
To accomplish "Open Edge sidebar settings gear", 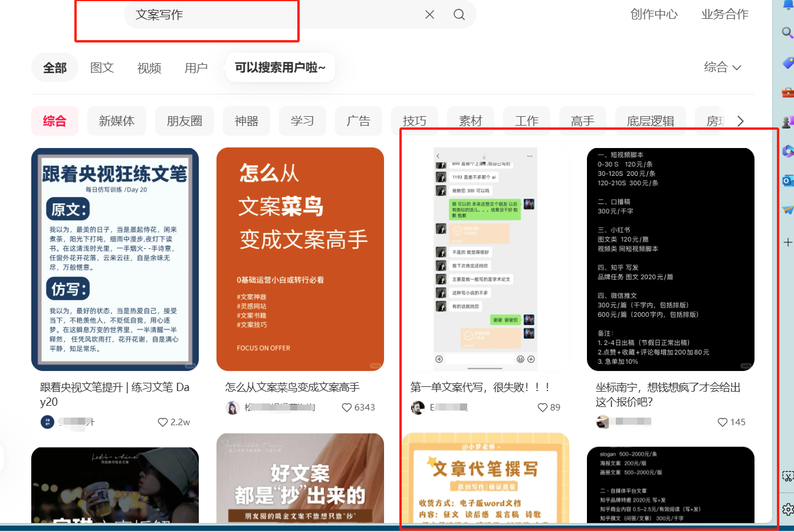I will point(788,509).
